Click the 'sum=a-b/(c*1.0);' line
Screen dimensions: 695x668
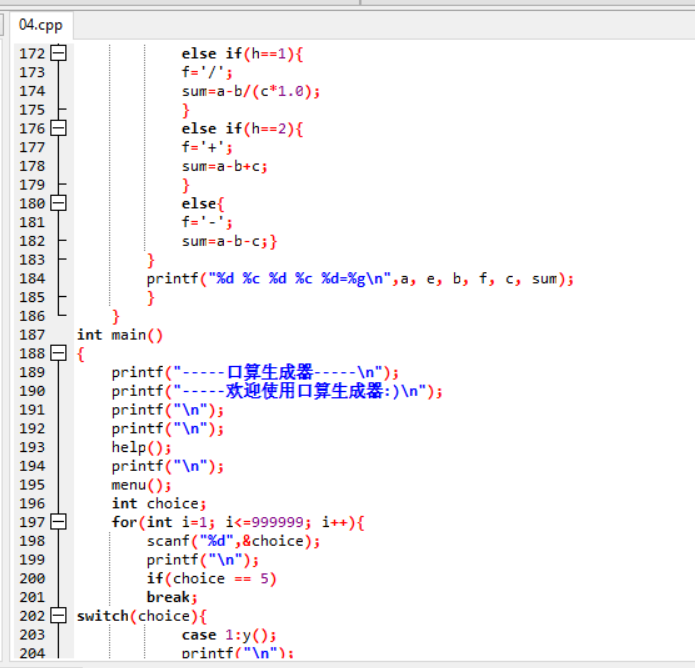click(x=250, y=91)
